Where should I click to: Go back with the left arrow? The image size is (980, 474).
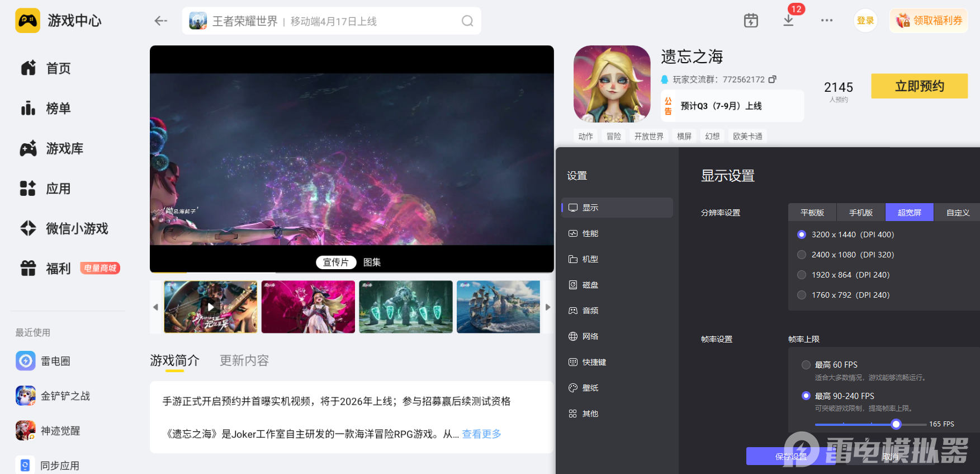[161, 21]
